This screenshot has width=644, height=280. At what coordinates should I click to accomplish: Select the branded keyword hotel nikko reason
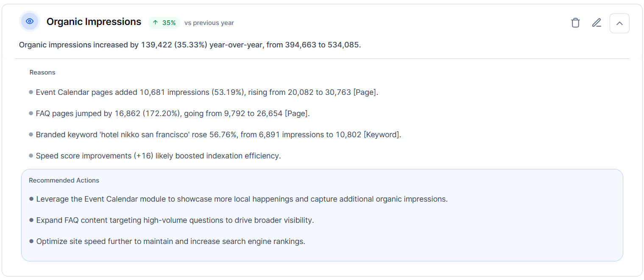(x=218, y=135)
